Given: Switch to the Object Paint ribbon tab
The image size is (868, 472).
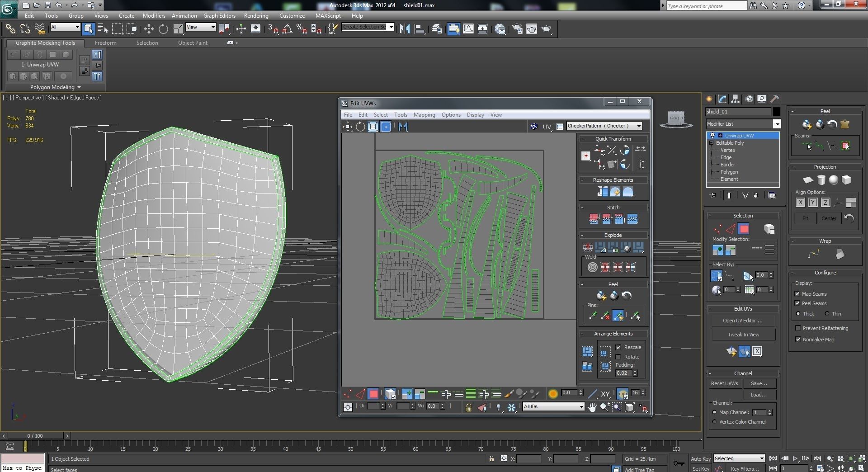Looking at the screenshot, I should point(193,43).
